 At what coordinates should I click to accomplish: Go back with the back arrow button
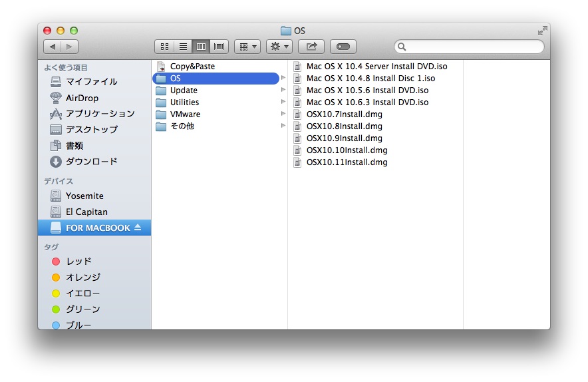52,47
